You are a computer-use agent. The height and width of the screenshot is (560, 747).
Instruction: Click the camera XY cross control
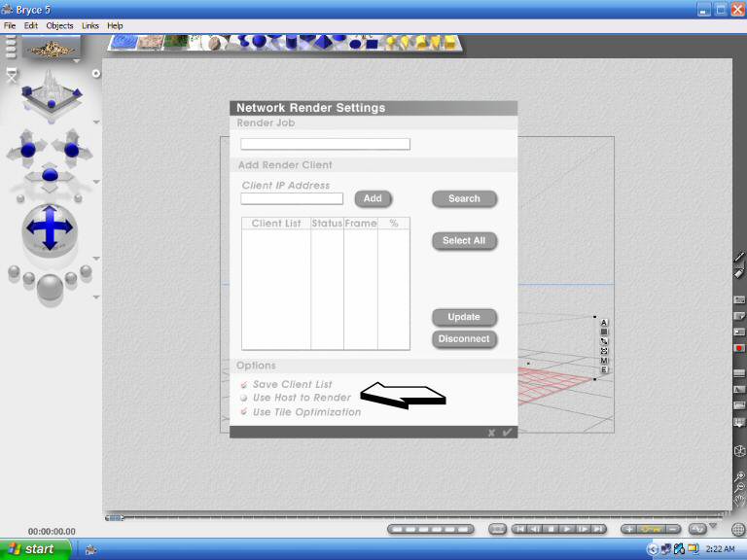tap(27, 149)
